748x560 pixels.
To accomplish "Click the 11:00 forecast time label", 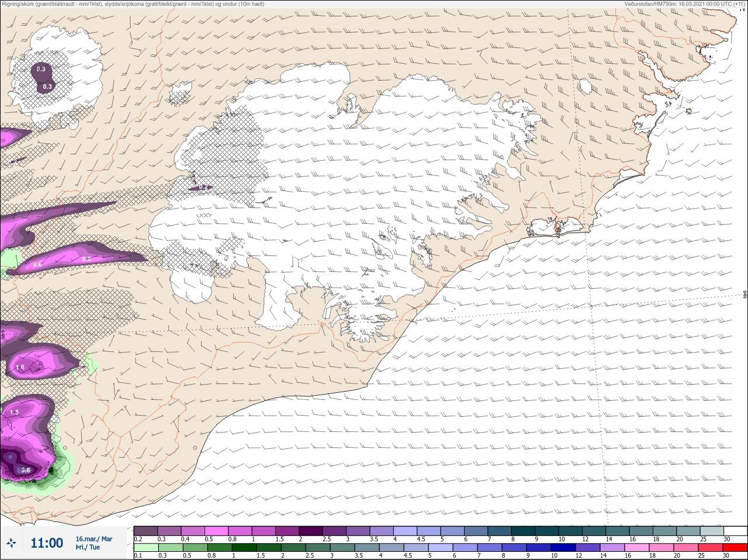I will point(47,543).
